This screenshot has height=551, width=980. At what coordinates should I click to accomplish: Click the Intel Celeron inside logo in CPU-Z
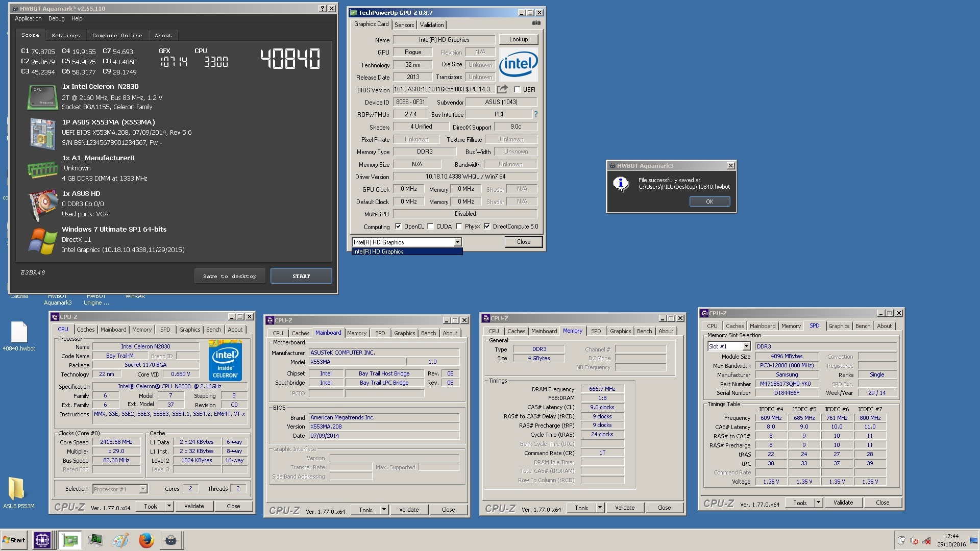pos(225,360)
